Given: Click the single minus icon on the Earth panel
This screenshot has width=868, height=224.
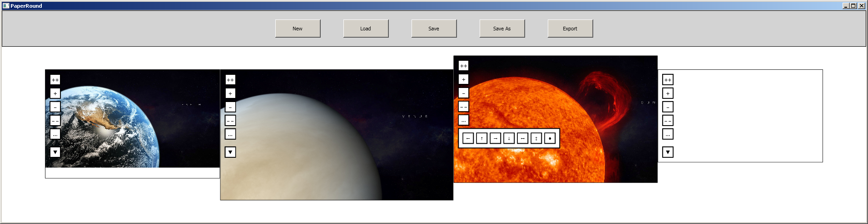Looking at the screenshot, I should [55, 107].
